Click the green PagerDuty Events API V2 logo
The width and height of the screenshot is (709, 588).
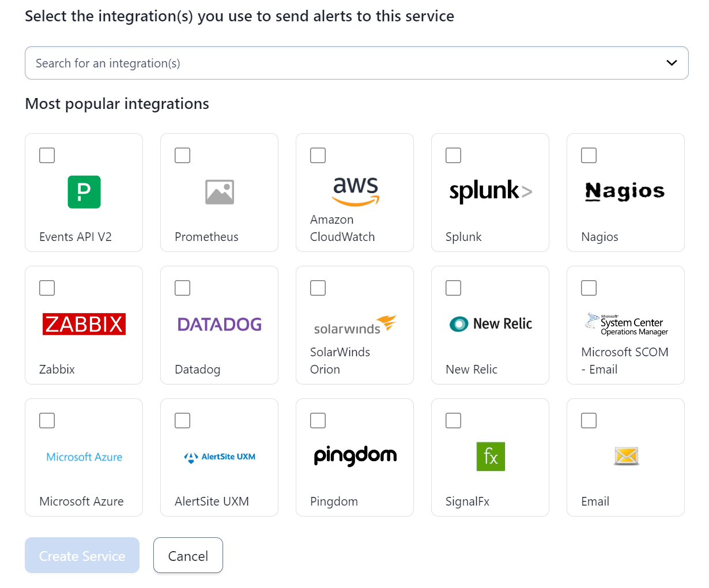tap(84, 192)
